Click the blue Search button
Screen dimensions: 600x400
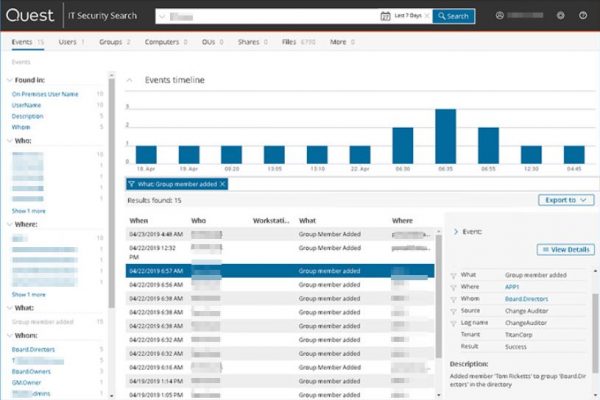453,16
